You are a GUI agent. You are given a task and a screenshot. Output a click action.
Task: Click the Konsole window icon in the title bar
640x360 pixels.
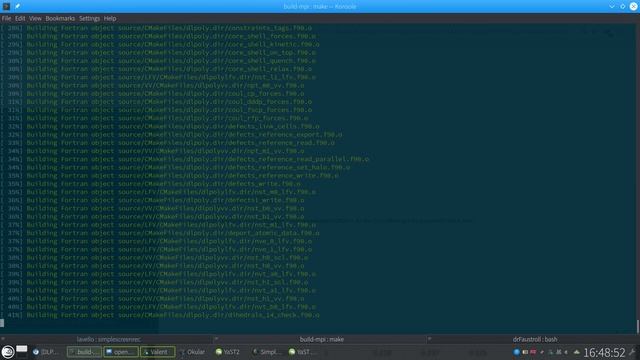pyautogui.click(x=6, y=6)
